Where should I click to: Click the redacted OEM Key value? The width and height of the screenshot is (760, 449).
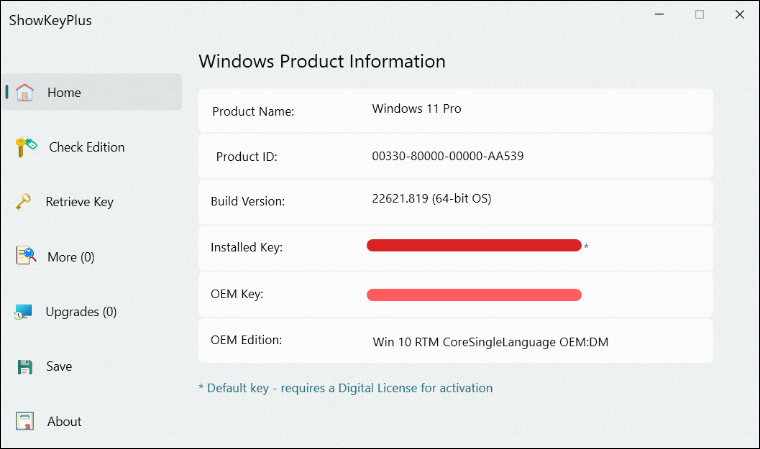click(474, 294)
